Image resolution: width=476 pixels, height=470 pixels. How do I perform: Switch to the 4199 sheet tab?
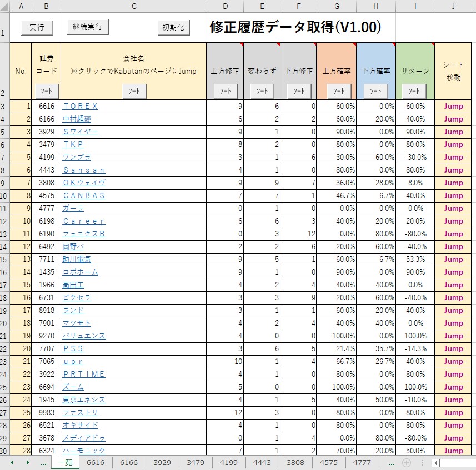point(229,463)
